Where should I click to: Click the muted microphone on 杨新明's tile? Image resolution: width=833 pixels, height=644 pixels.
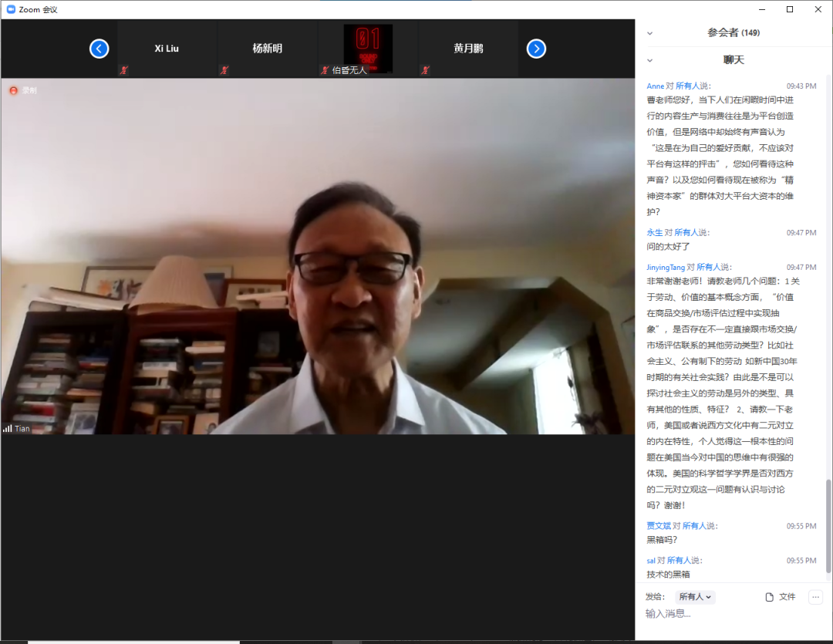tap(224, 70)
